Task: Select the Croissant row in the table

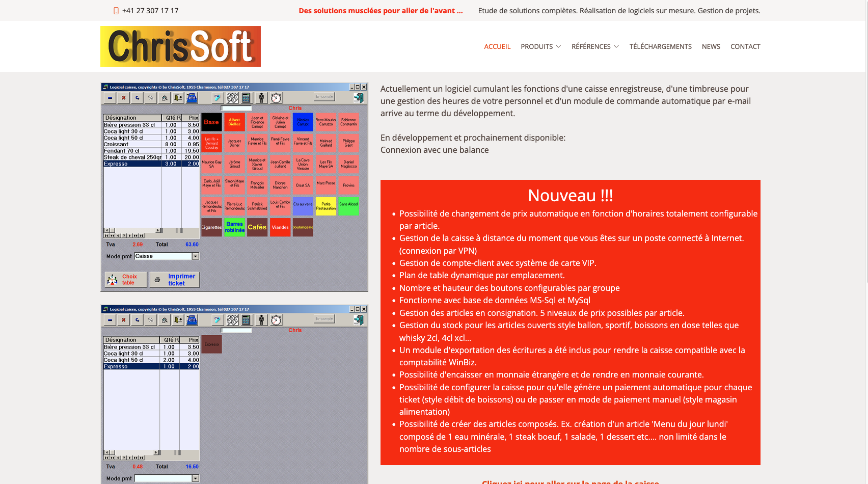Action: [x=151, y=144]
